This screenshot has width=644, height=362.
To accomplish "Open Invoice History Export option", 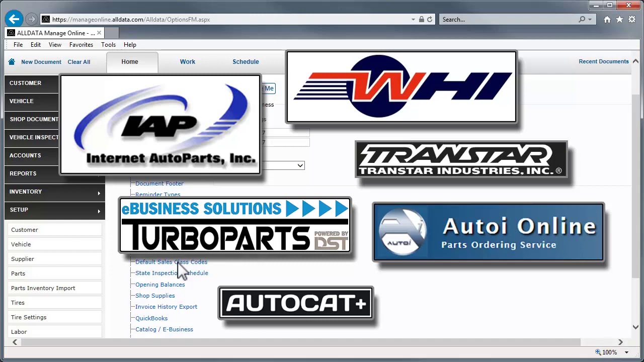I will pos(166,307).
